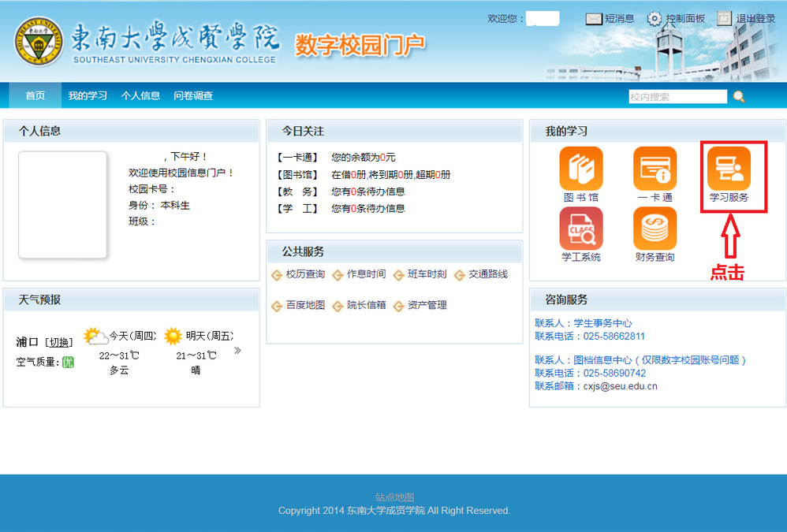
Task: Open 短消息 messages envelope icon
Action: 594,19
